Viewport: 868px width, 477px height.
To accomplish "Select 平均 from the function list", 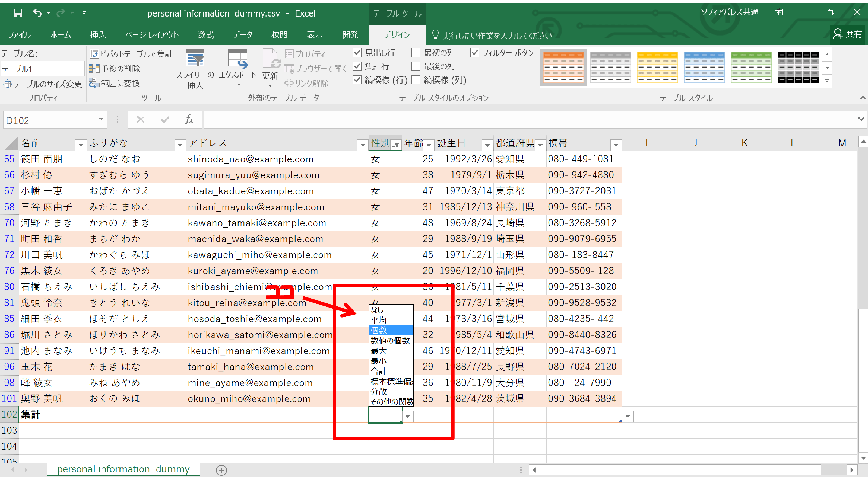I will 379,320.
